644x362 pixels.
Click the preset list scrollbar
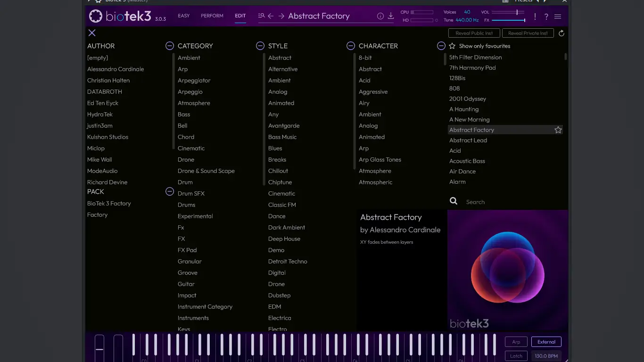click(x=566, y=57)
